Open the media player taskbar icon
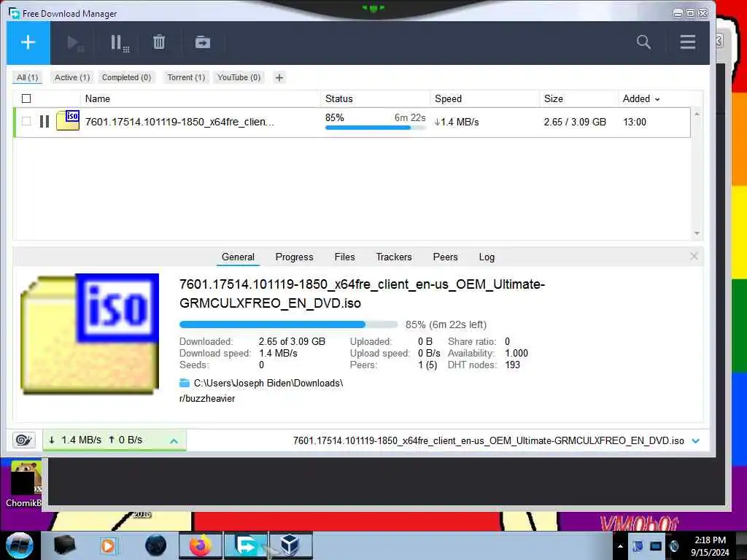Image resolution: width=747 pixels, height=560 pixels. pos(108,545)
